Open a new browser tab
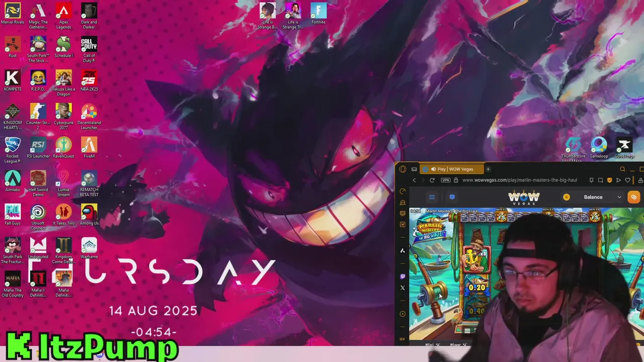This screenshot has width=644, height=362. [488, 169]
